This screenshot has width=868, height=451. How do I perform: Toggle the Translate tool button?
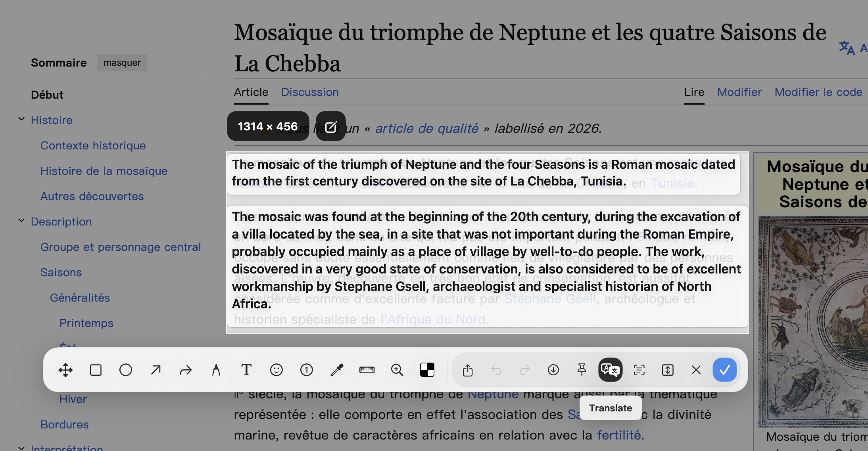click(x=611, y=370)
